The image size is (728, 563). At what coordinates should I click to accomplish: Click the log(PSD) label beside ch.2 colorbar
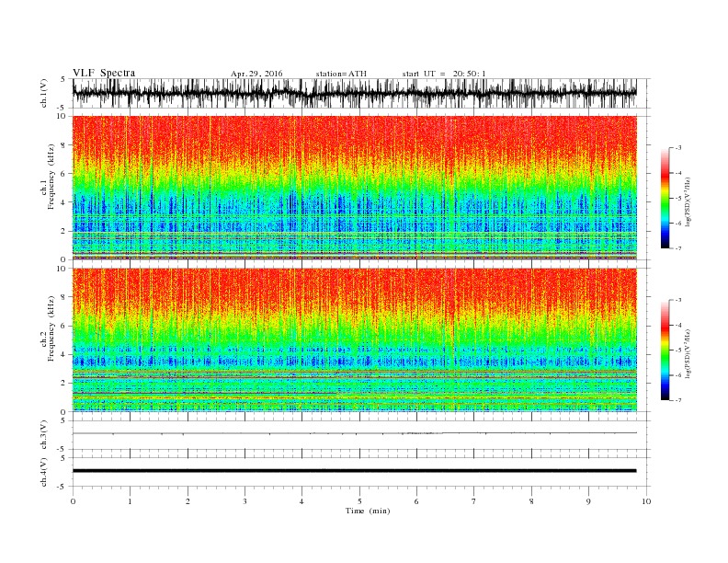pos(689,352)
